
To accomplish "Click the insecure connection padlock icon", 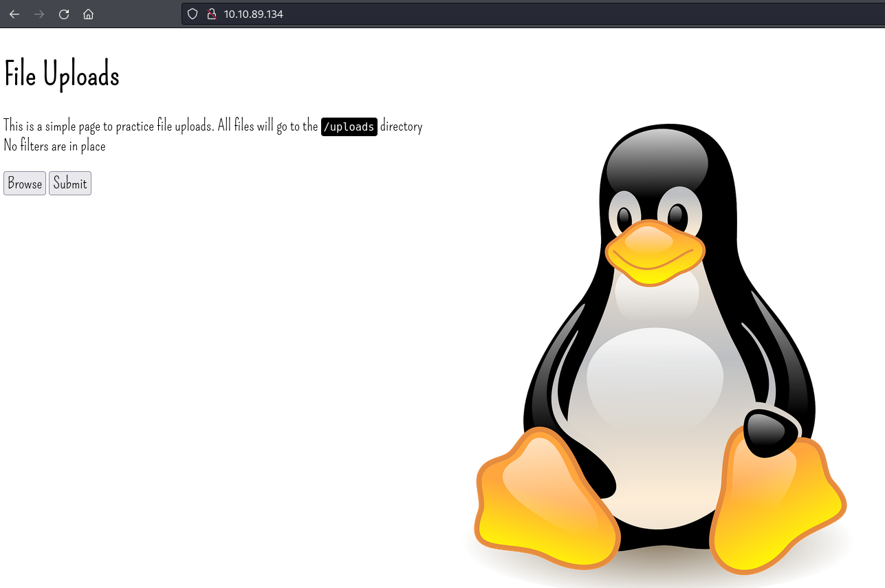I will (211, 14).
